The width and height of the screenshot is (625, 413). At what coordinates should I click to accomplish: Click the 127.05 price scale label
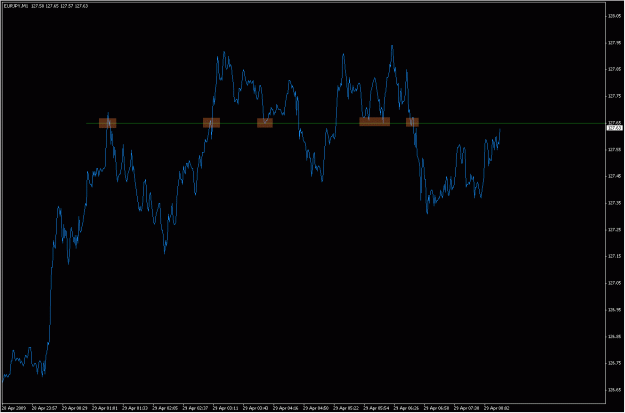(x=613, y=283)
